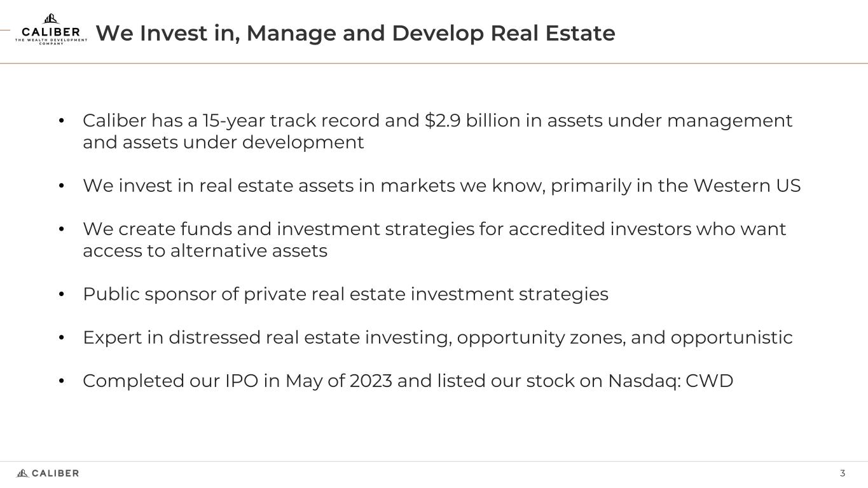Click the small building icon in the footer
This screenshot has height=488, width=868.
pyautogui.click(x=22, y=473)
